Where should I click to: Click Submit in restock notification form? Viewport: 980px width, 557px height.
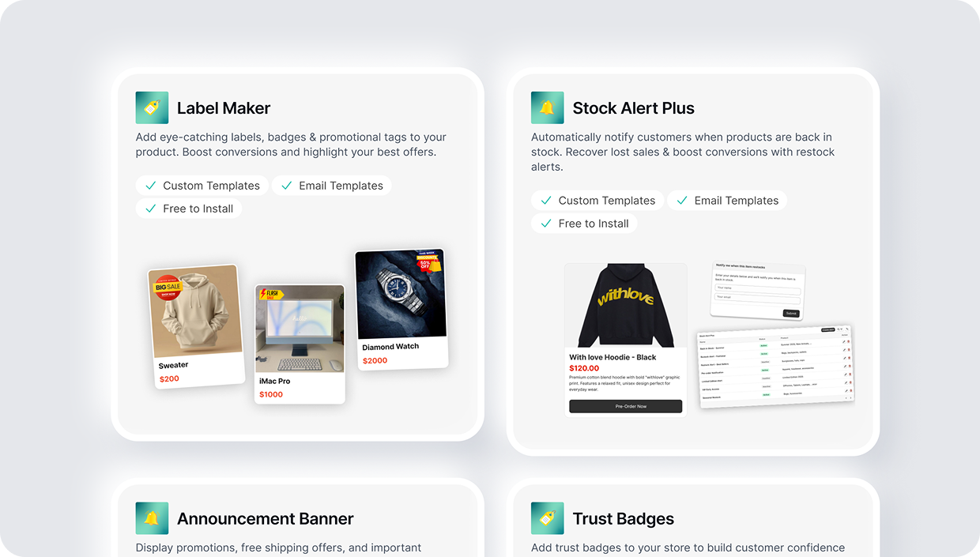791,314
